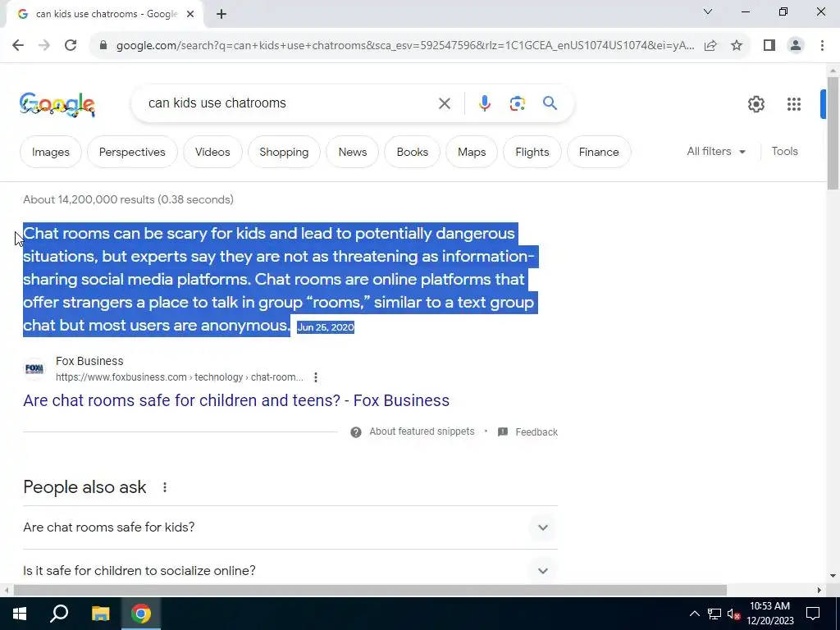
Task: Clear the search box with X
Action: (x=444, y=103)
